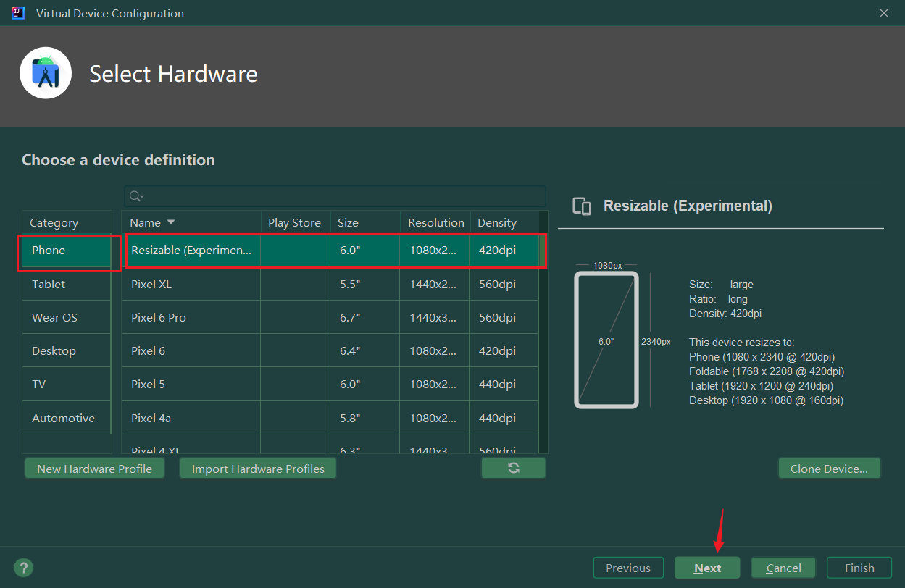Click the 440dpi cell of Pixel 5
This screenshot has width=905, height=588.
pos(504,384)
